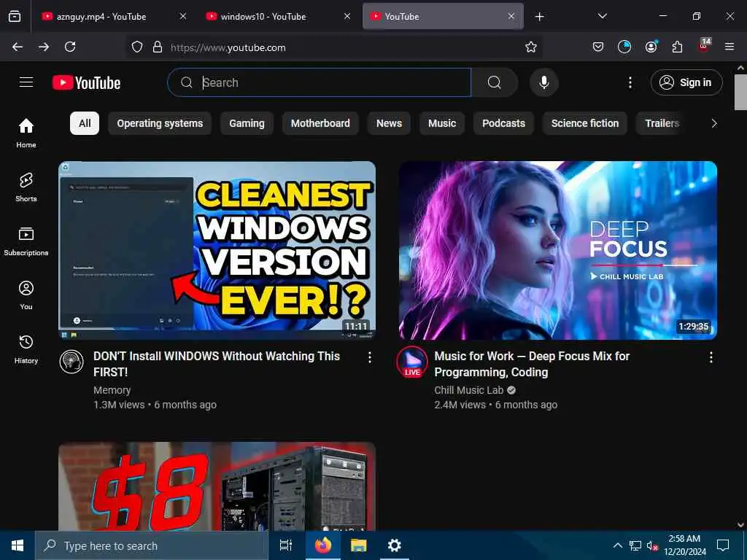
Task: Open Subscriptions in the sidebar
Action: coord(26,241)
